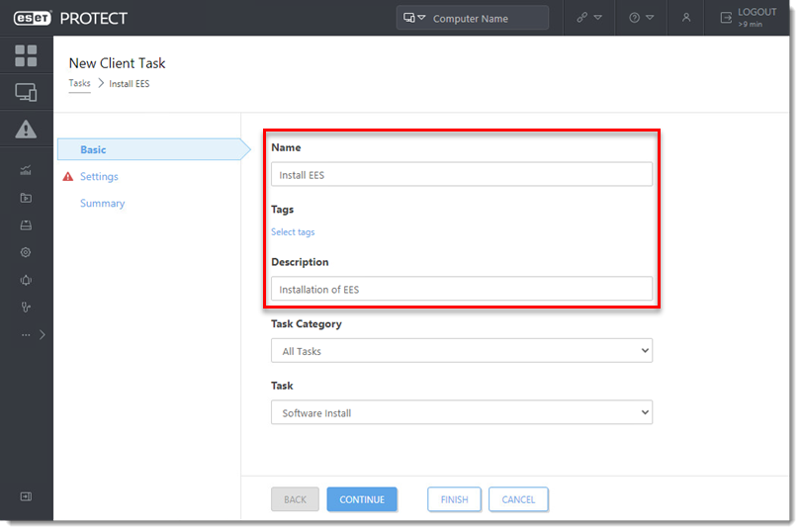The width and height of the screenshot is (801, 532).
Task: Open the user account icon
Action: 686,18
